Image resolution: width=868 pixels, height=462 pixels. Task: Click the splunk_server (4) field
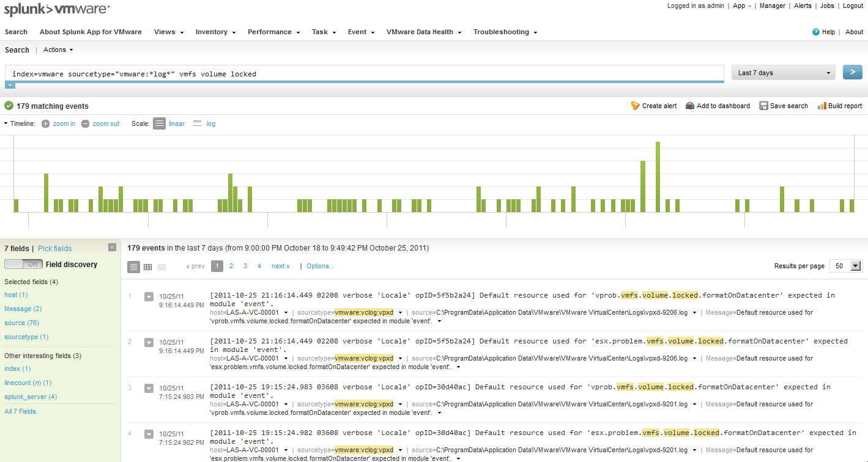click(x=31, y=397)
